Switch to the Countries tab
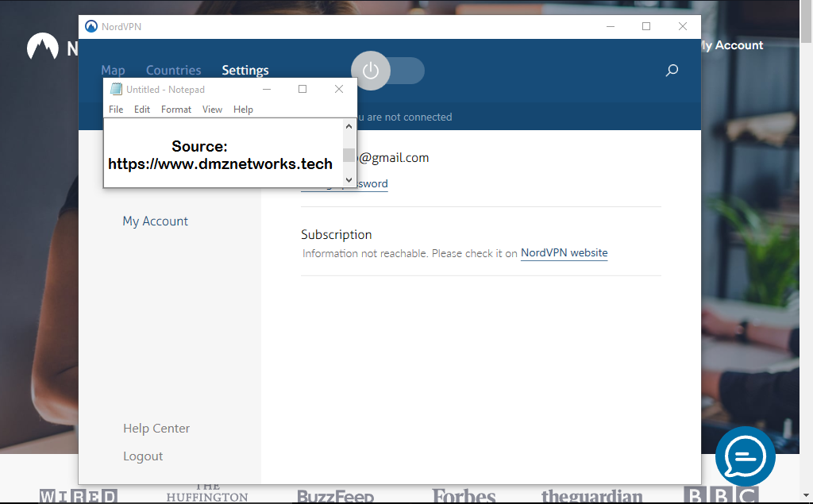The image size is (813, 504). click(173, 70)
